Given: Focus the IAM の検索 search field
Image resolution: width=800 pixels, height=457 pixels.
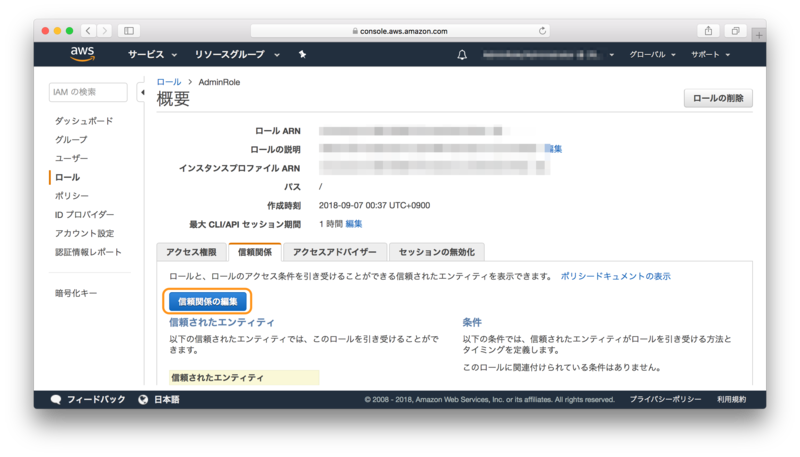Looking at the screenshot, I should click(88, 92).
